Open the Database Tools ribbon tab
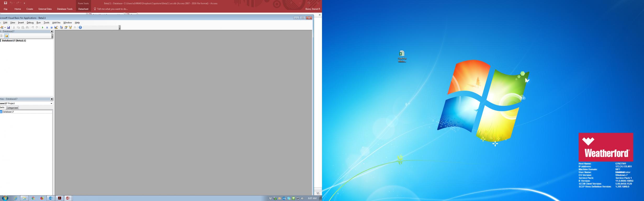Viewport: 644px width, 201px height. 65,9
